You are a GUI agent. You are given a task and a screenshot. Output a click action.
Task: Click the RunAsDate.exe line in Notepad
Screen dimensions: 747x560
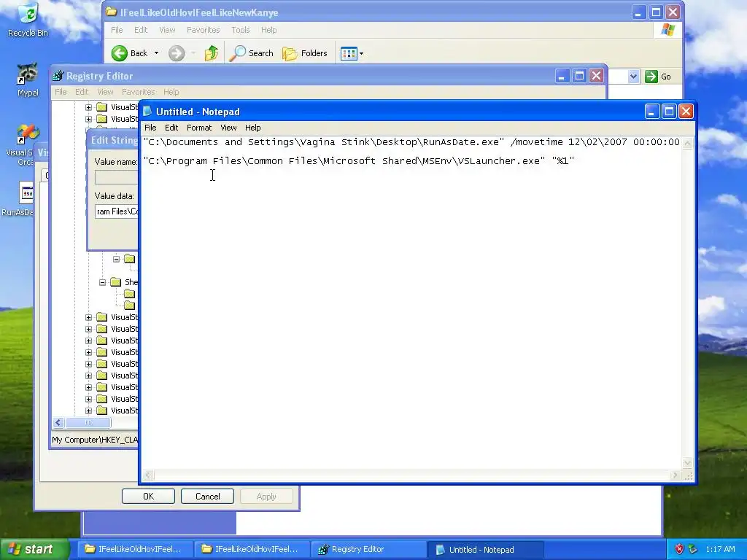point(411,142)
